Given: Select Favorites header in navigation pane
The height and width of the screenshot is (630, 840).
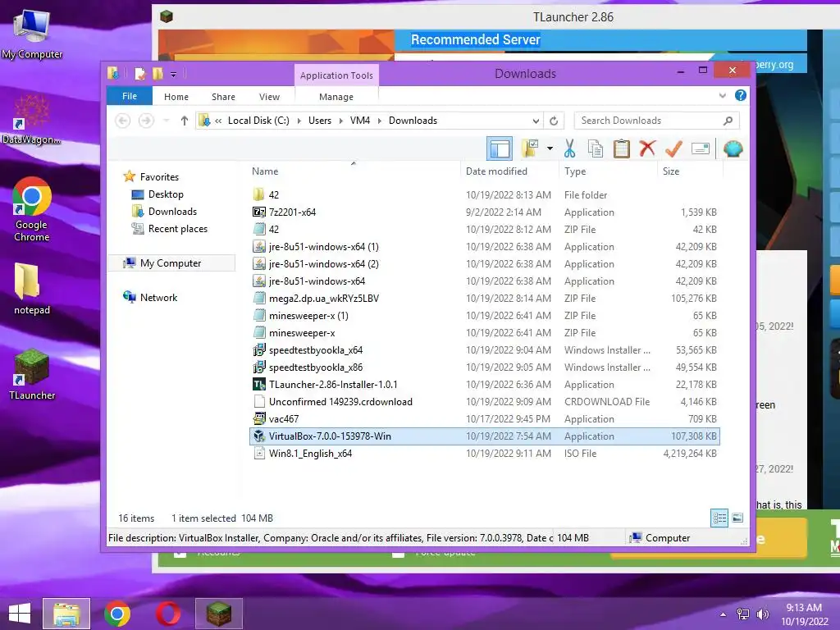Looking at the screenshot, I should (x=159, y=177).
